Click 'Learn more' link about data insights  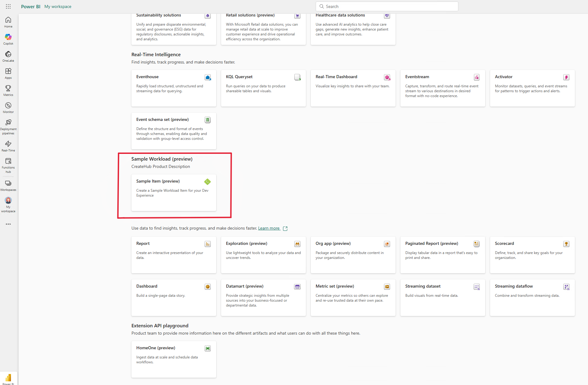[x=270, y=228]
